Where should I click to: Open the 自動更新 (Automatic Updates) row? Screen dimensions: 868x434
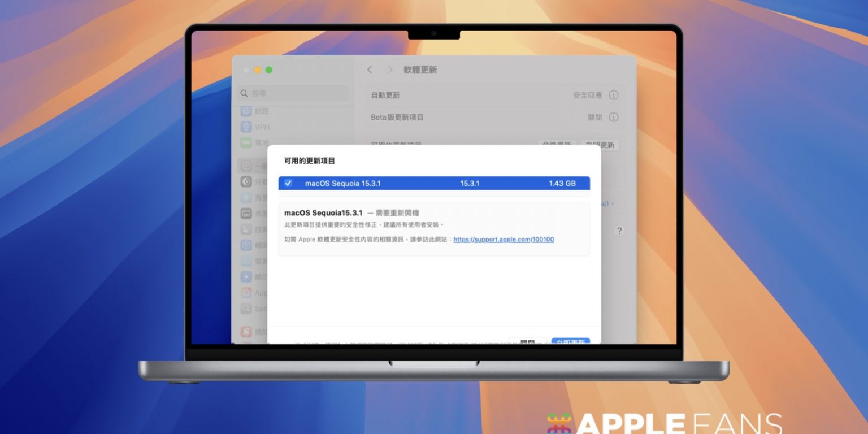[486, 95]
